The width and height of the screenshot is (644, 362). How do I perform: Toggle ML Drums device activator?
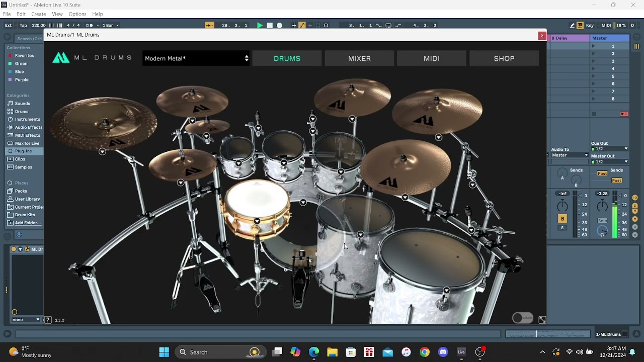tap(14, 249)
